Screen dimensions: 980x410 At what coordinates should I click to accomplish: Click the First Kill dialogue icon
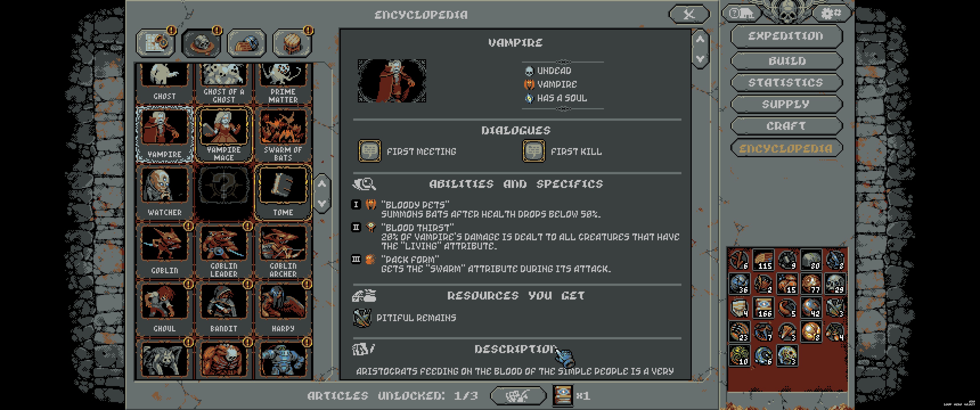click(x=533, y=151)
